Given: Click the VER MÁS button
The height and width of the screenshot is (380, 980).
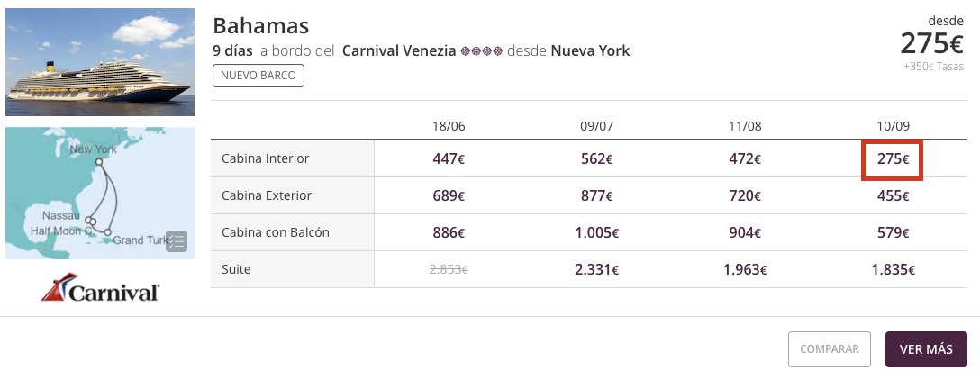Looking at the screenshot, I should click(926, 348).
